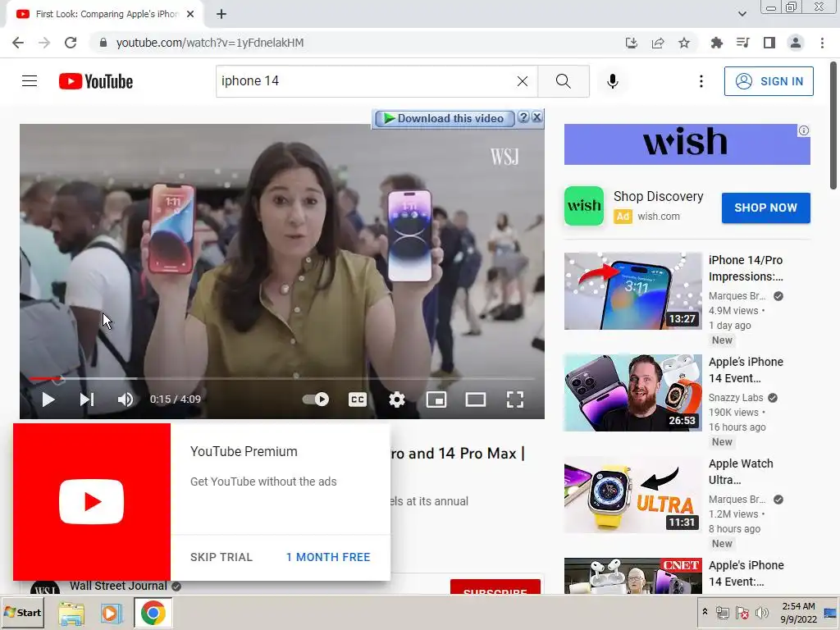Click SKIP TRIAL in Premium popup
Screen dimensions: 840x630
[221, 557]
